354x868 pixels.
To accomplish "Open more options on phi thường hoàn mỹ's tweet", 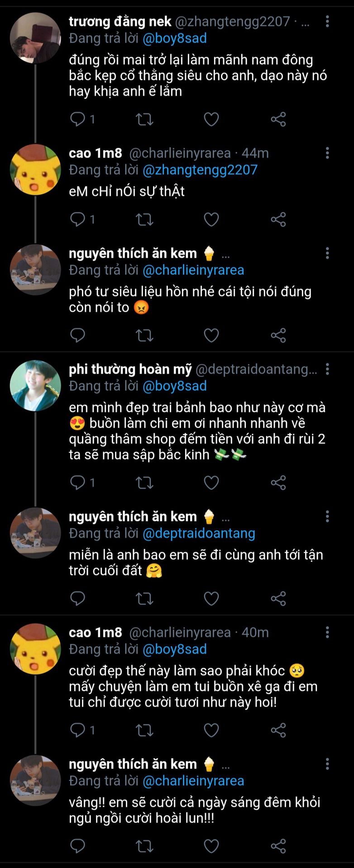I will coord(327,369).
